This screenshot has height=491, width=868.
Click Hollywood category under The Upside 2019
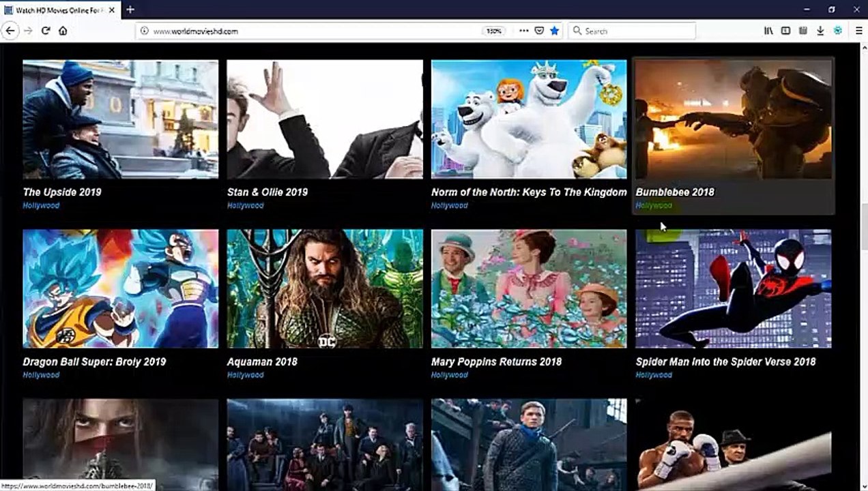pyautogui.click(x=41, y=205)
